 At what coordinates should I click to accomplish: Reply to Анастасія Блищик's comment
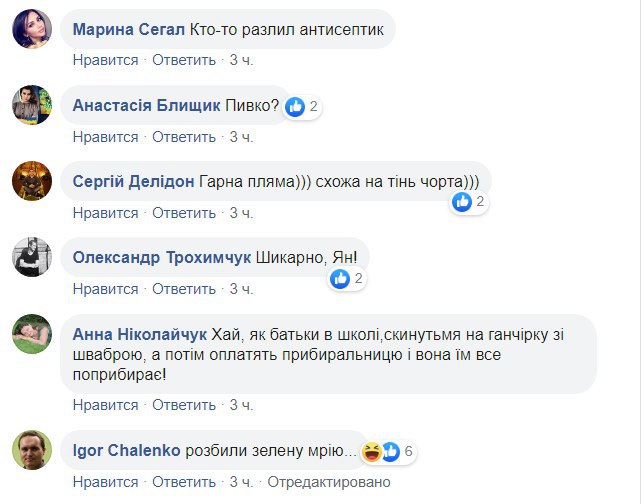coord(184,137)
